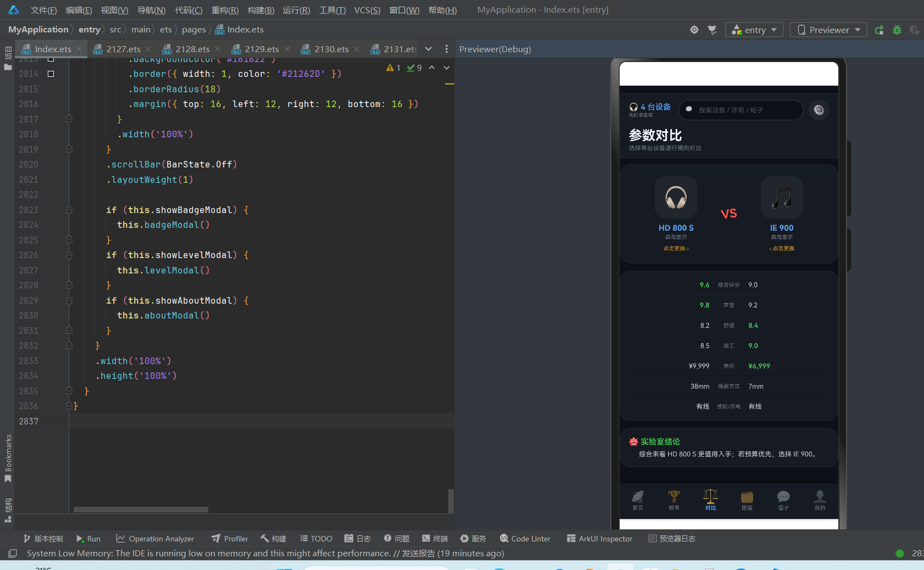Tap the 圈子 chat bubble icon
Screen dimensions: 924x570
click(x=783, y=500)
